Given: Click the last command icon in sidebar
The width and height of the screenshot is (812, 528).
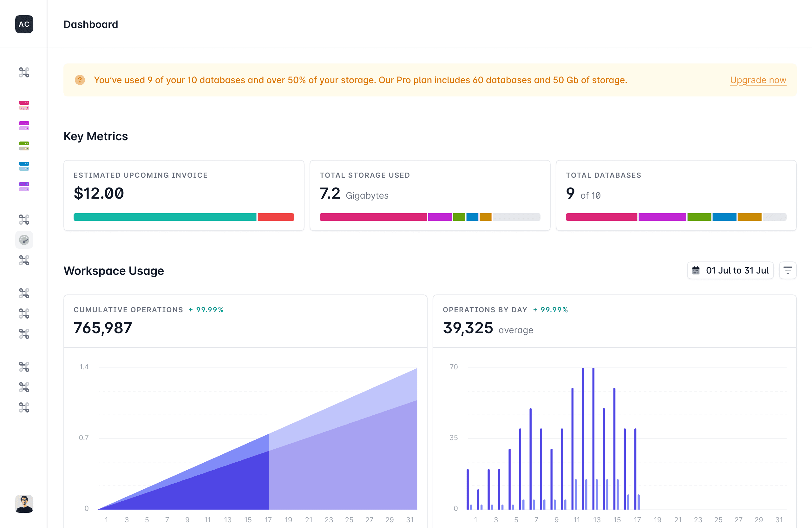Looking at the screenshot, I should 24,407.
